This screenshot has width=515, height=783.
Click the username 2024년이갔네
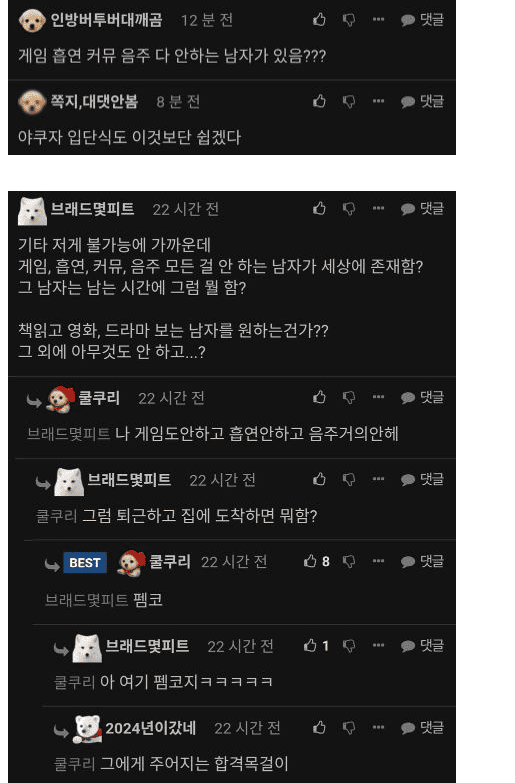pyautogui.click(x=150, y=728)
